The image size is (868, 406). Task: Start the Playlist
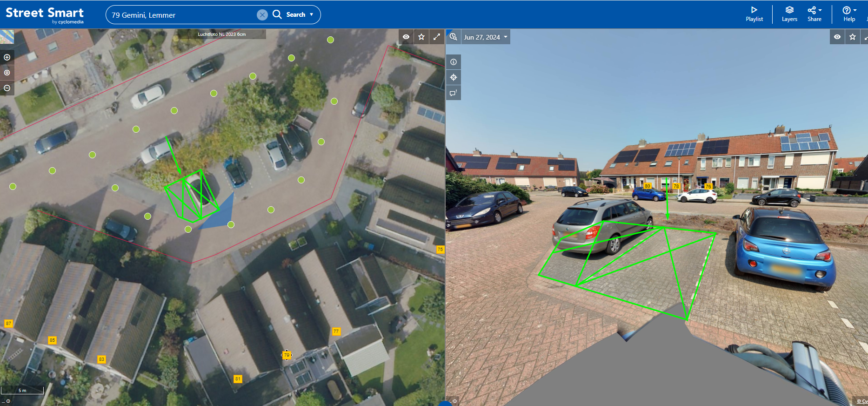point(754,14)
